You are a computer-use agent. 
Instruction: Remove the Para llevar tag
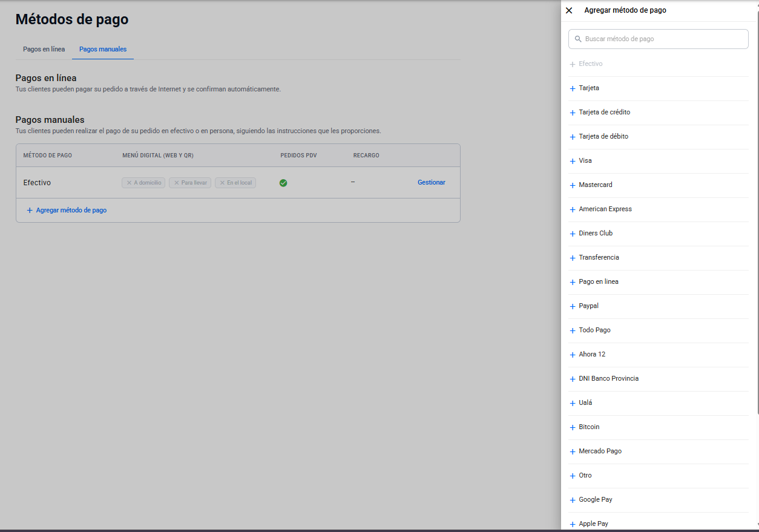point(177,183)
